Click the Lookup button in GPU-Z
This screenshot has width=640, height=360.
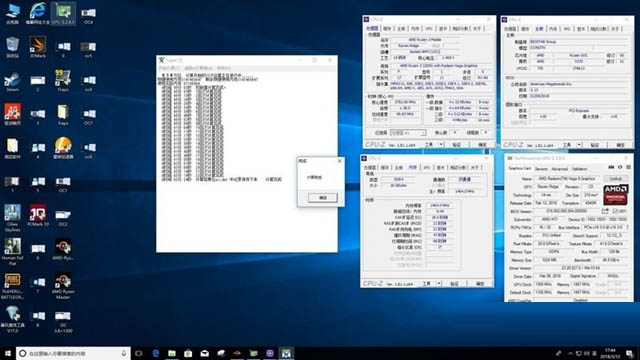pyautogui.click(x=616, y=179)
